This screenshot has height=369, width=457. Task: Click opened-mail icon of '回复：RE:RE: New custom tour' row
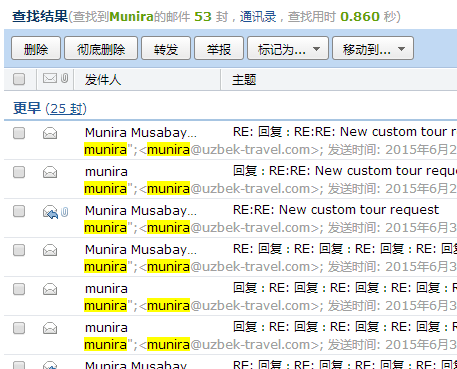pos(50,173)
